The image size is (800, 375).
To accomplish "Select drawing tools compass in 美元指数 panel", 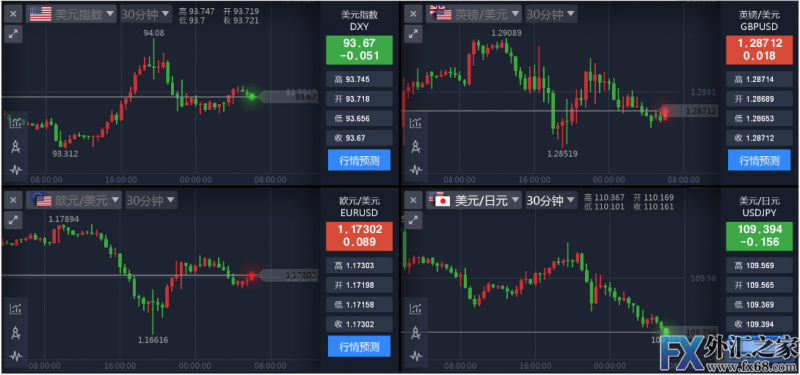I will [x=16, y=147].
